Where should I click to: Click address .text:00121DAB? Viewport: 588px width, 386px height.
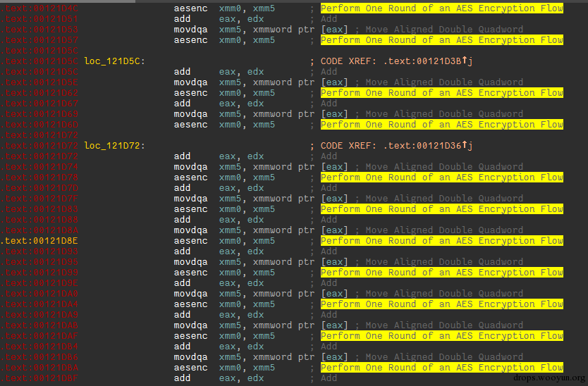39,325
